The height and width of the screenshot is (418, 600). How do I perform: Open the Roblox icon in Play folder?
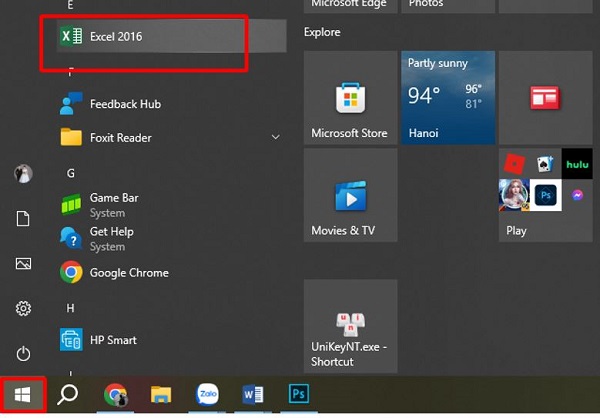pos(514,164)
